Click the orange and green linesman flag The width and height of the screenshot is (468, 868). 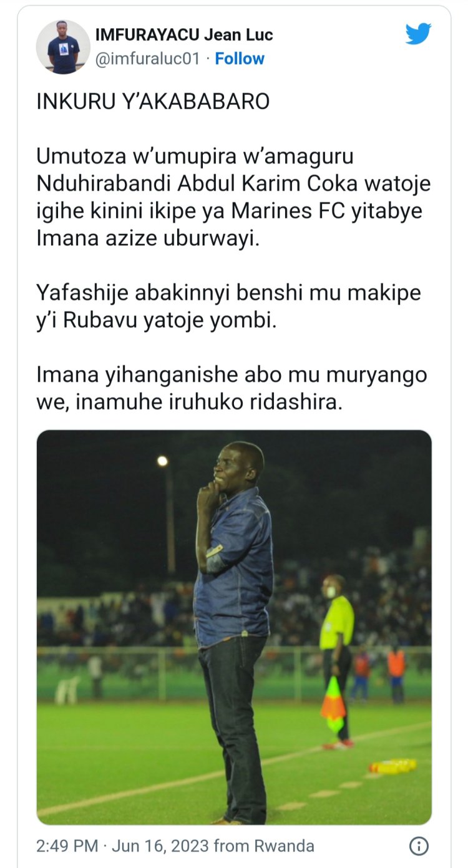point(334,705)
